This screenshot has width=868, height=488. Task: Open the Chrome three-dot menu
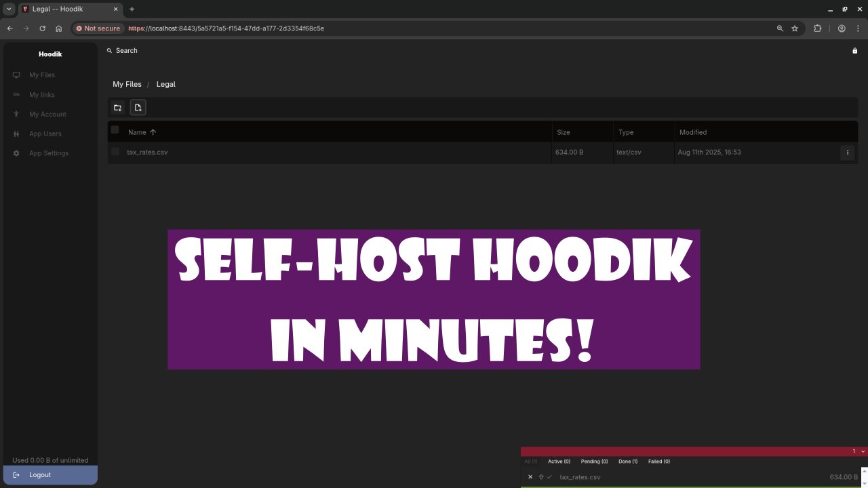[x=856, y=28]
